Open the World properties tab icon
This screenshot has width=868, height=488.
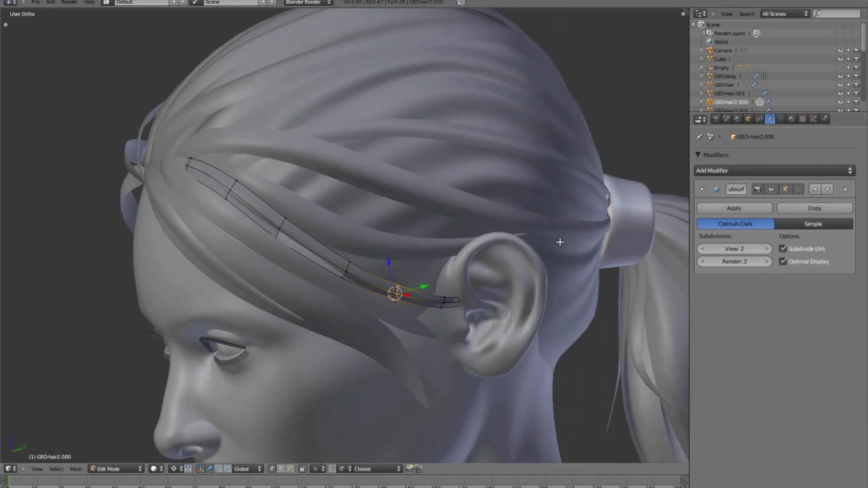click(x=737, y=119)
